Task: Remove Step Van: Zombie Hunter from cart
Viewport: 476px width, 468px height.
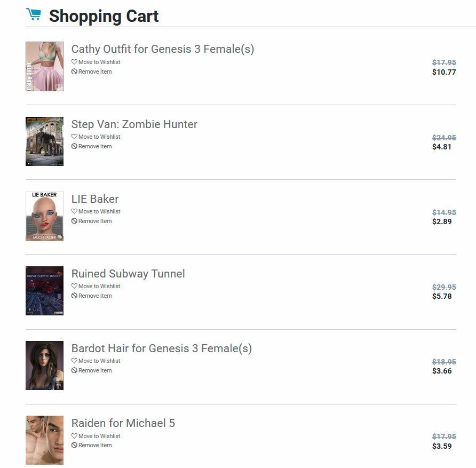Action: click(94, 146)
